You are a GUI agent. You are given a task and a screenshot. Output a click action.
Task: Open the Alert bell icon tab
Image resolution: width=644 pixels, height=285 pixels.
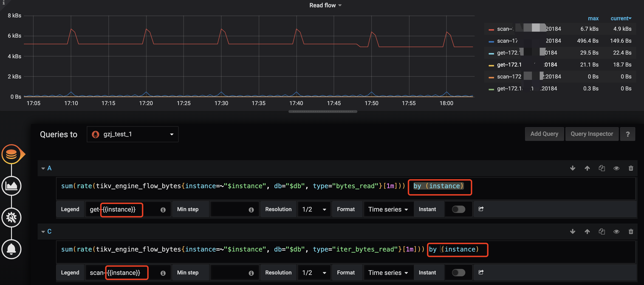pos(11,249)
